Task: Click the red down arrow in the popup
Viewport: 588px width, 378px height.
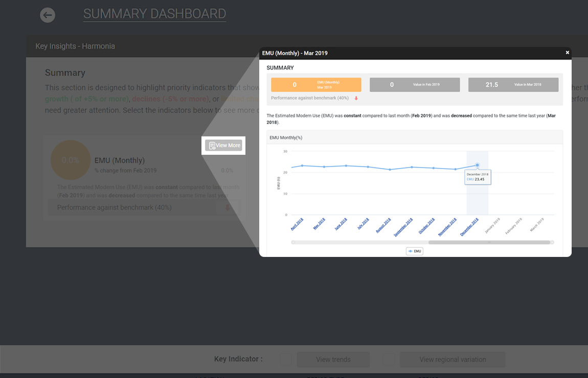Action: pos(356,98)
